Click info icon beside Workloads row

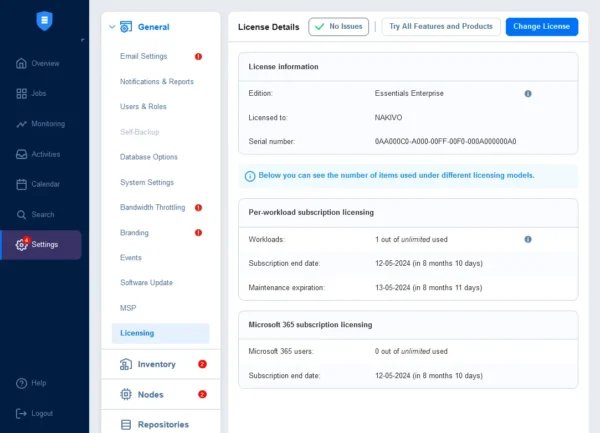[528, 239]
